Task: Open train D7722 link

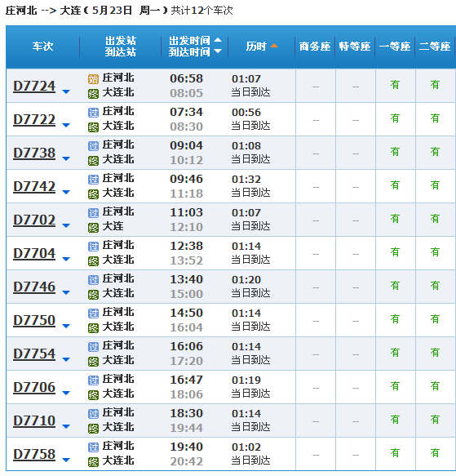Action: click(x=34, y=119)
